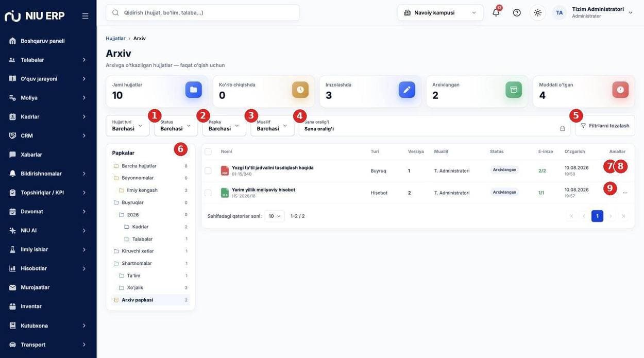Check the Yozgi ta'til jadvalini row checkbox
The image size is (644, 358).
coord(208,171)
